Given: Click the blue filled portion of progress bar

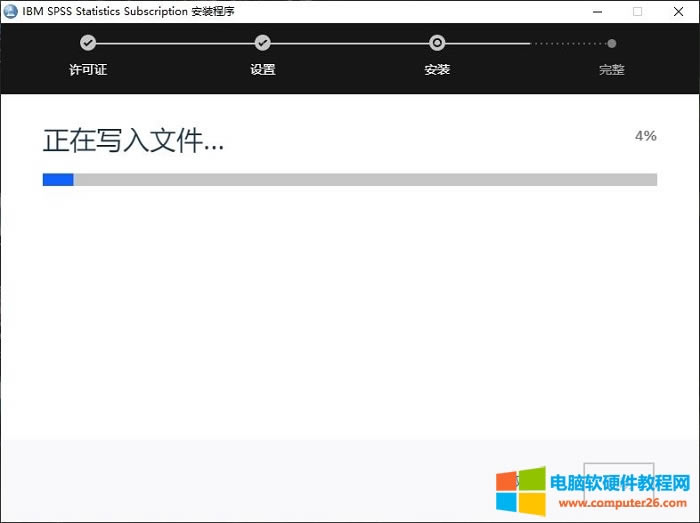Looking at the screenshot, I should pyautogui.click(x=58, y=180).
